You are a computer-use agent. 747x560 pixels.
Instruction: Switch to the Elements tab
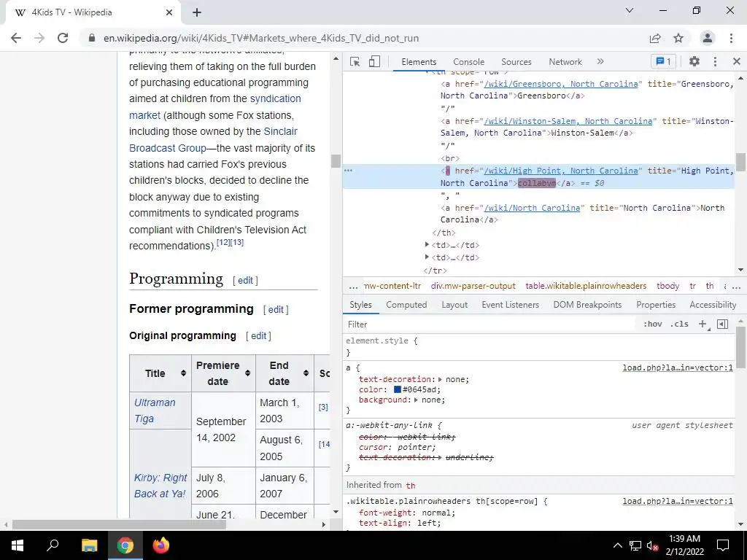pyautogui.click(x=419, y=62)
